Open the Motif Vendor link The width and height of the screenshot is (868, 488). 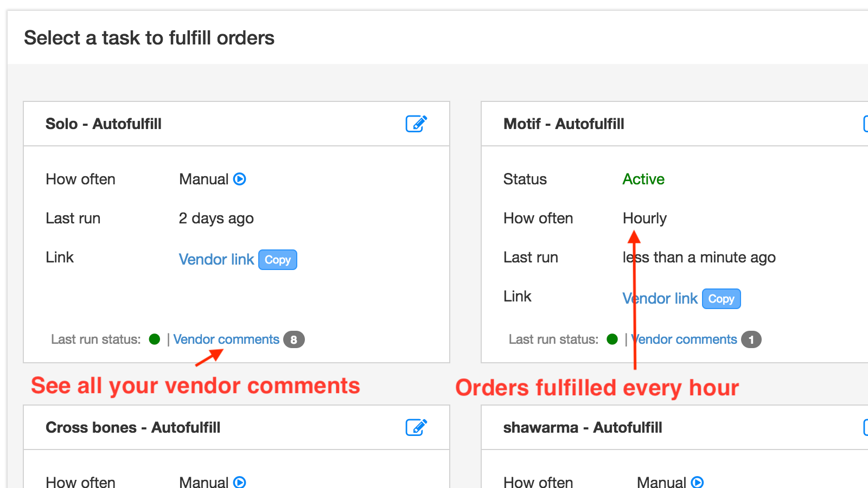click(x=660, y=299)
